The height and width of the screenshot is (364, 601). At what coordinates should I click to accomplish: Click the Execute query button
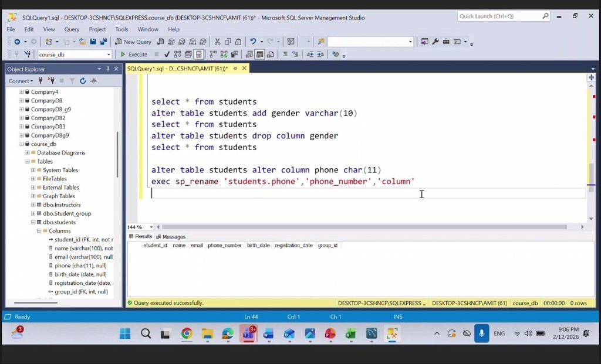(x=134, y=55)
